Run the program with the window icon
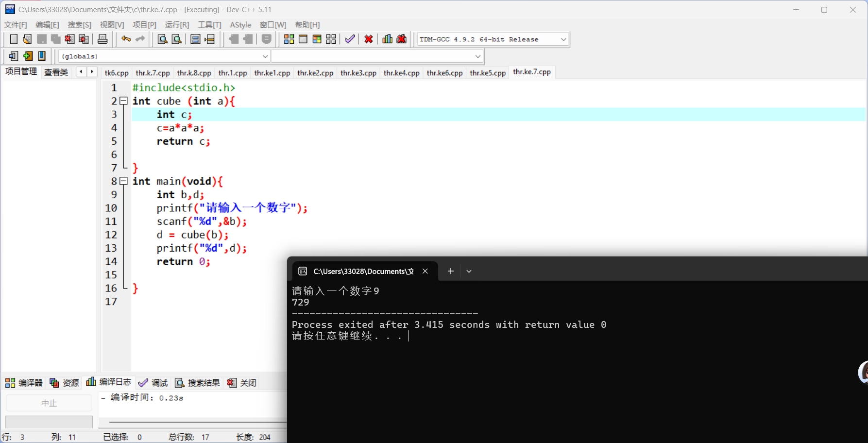 303,39
